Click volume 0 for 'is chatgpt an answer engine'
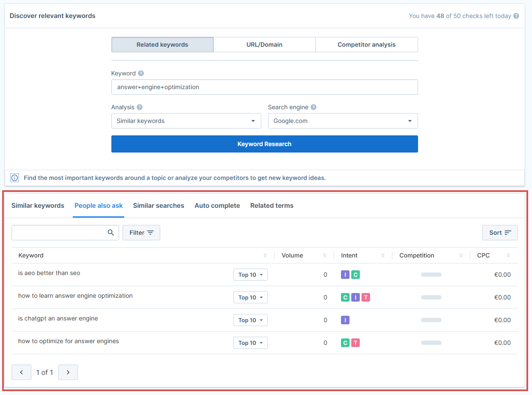Screen dimensions: 532x395 (x=326, y=320)
